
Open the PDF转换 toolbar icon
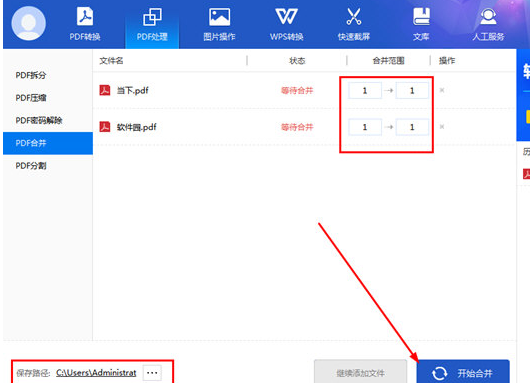[x=85, y=24]
